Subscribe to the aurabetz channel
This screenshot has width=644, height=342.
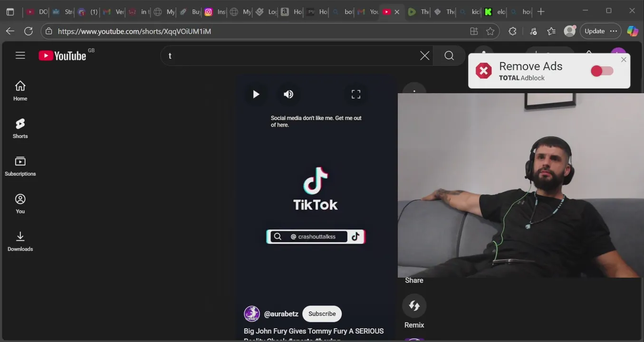pos(322,313)
